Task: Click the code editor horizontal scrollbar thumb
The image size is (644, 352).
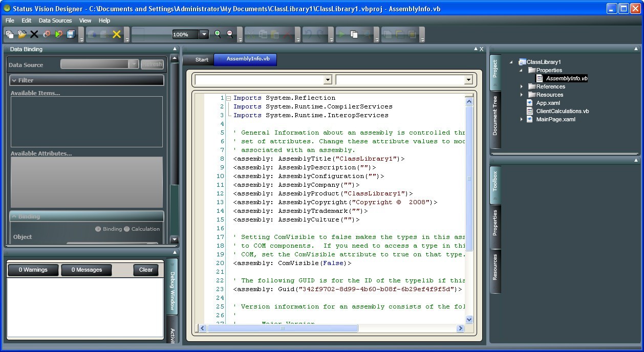Action: click(282, 328)
